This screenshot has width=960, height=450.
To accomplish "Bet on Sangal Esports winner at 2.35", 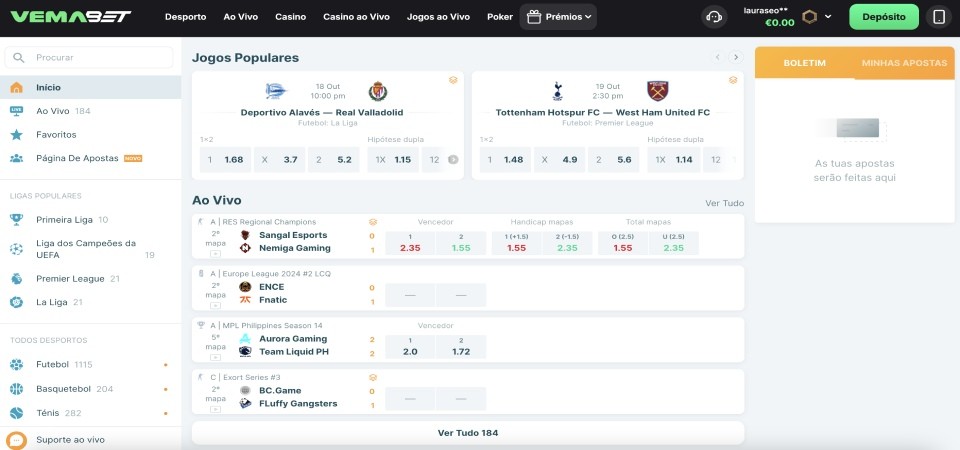I will (x=410, y=243).
